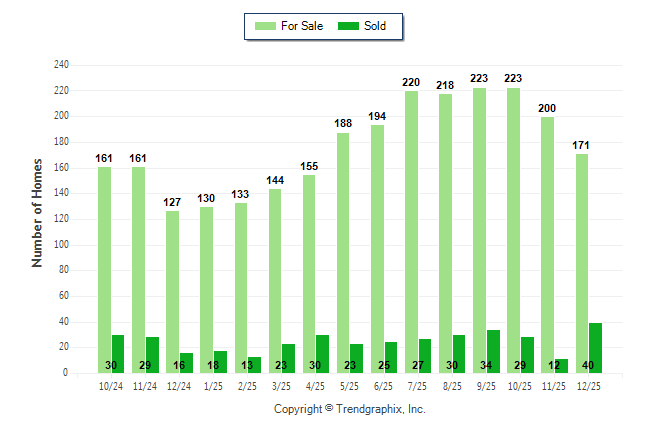Click the 171 label above 12/25 bar
This screenshot has height=434, width=646.
581,145
